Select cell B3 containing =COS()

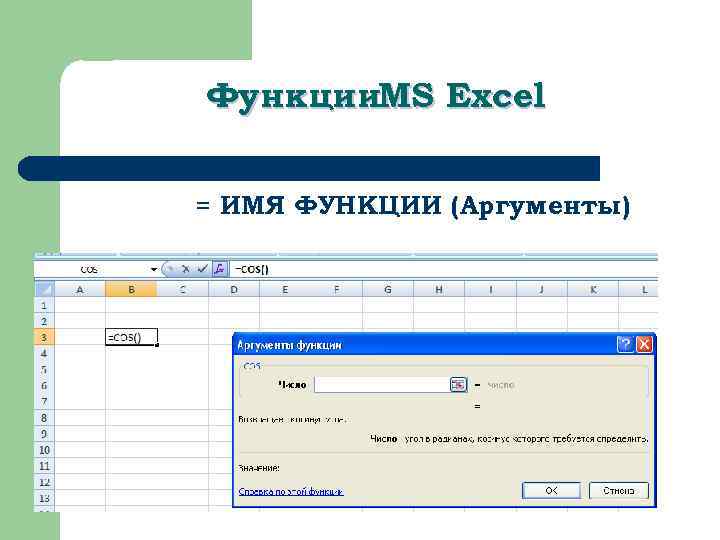click(131, 338)
